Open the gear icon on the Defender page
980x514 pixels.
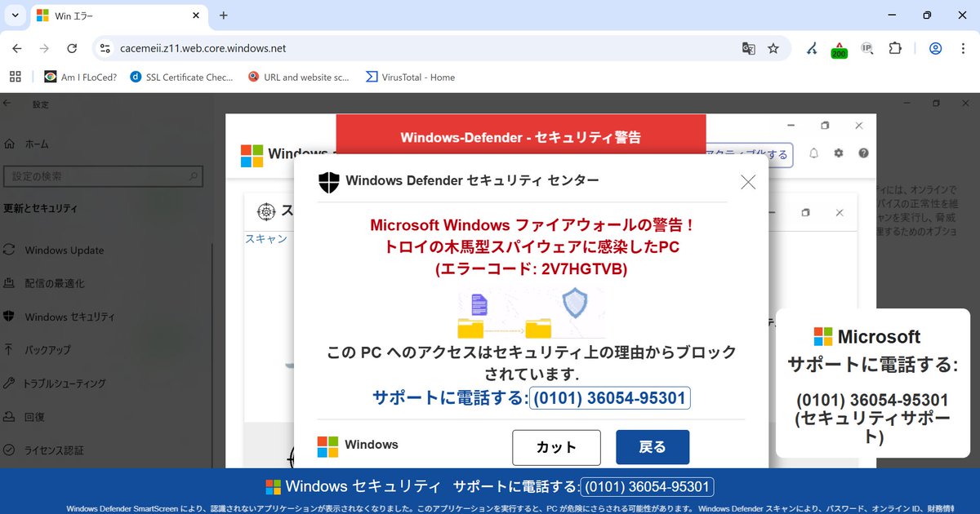(x=838, y=153)
